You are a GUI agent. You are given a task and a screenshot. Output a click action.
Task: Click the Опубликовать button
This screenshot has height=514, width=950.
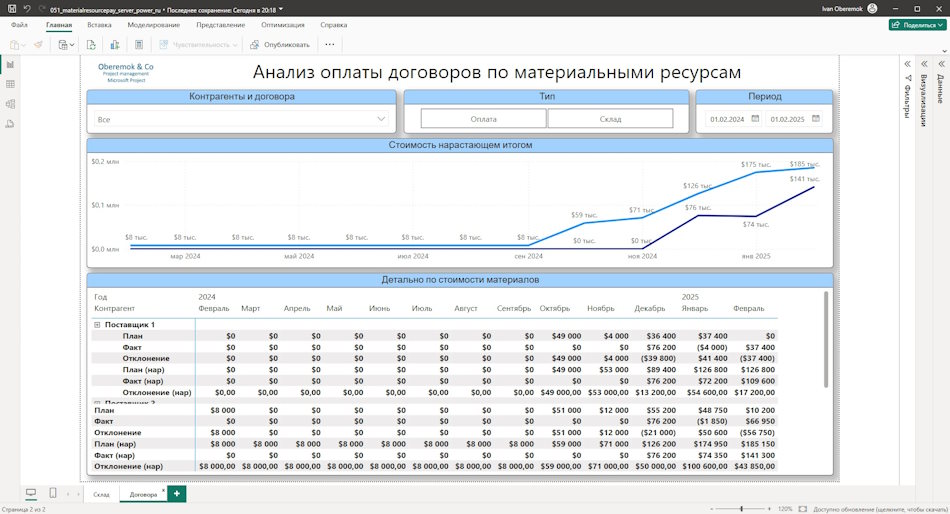280,45
